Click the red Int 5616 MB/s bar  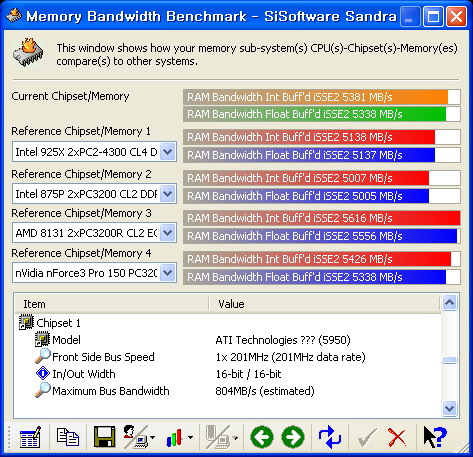[322, 218]
